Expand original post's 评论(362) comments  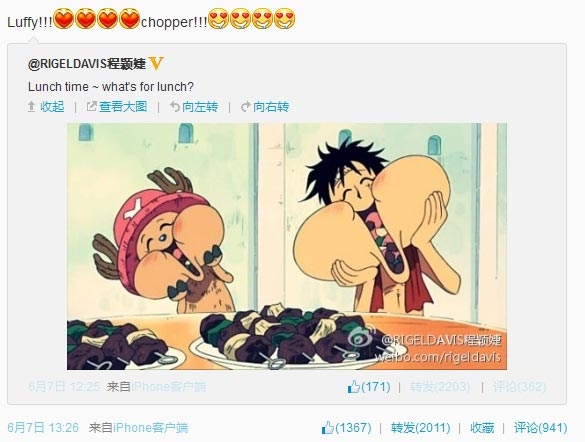(519, 386)
